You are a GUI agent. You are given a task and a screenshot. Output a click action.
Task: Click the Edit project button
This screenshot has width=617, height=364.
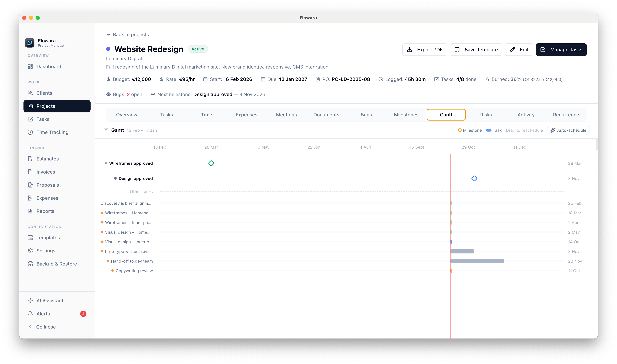coord(519,50)
